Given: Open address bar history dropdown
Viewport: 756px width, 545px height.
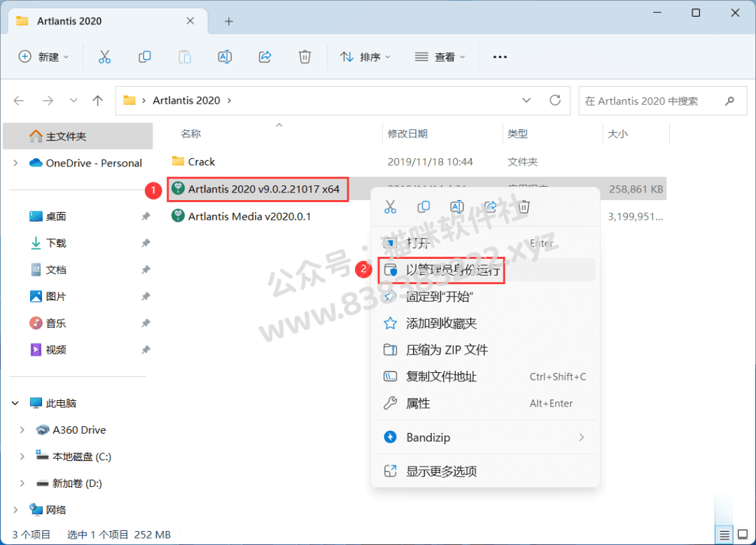Looking at the screenshot, I should tap(526, 100).
